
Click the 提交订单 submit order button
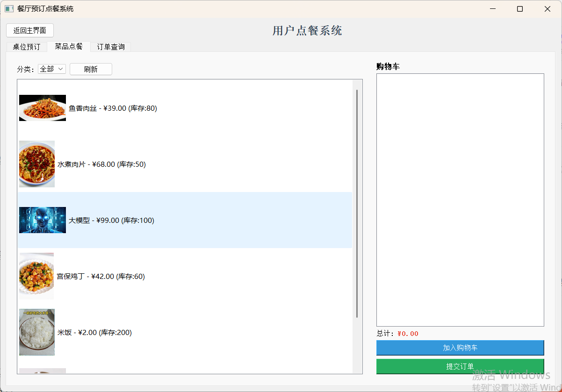point(460,366)
